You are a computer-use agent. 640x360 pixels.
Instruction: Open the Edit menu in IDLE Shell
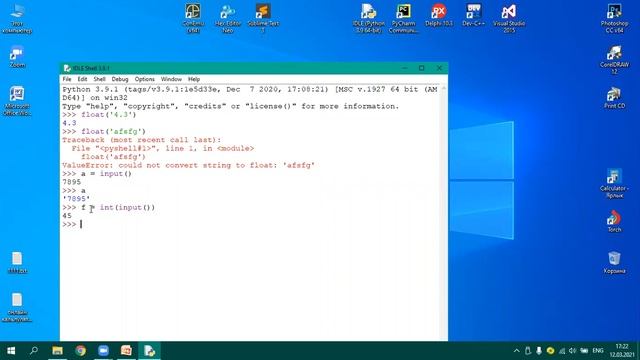[x=82, y=79]
